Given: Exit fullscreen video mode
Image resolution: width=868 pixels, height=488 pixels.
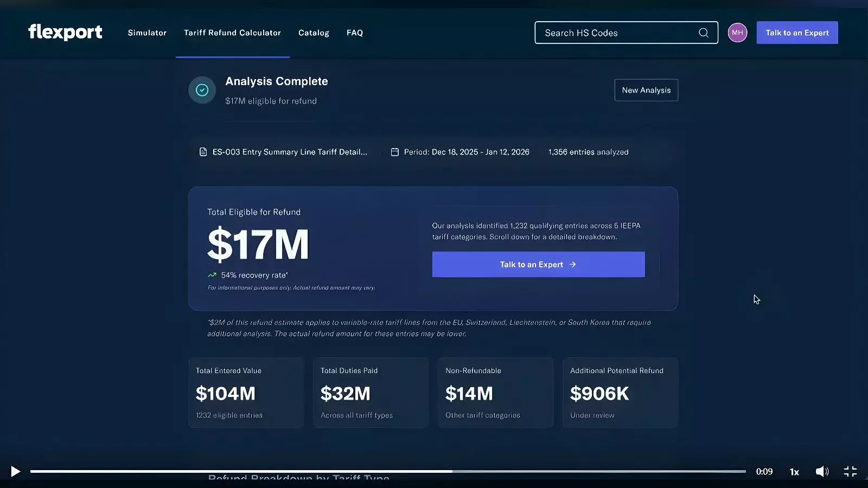Looking at the screenshot, I should pos(850,472).
